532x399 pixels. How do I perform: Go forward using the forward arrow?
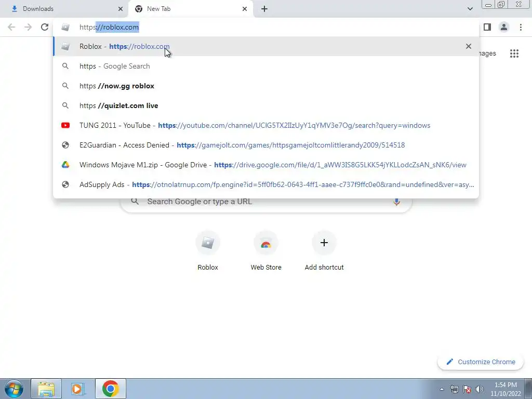28,27
